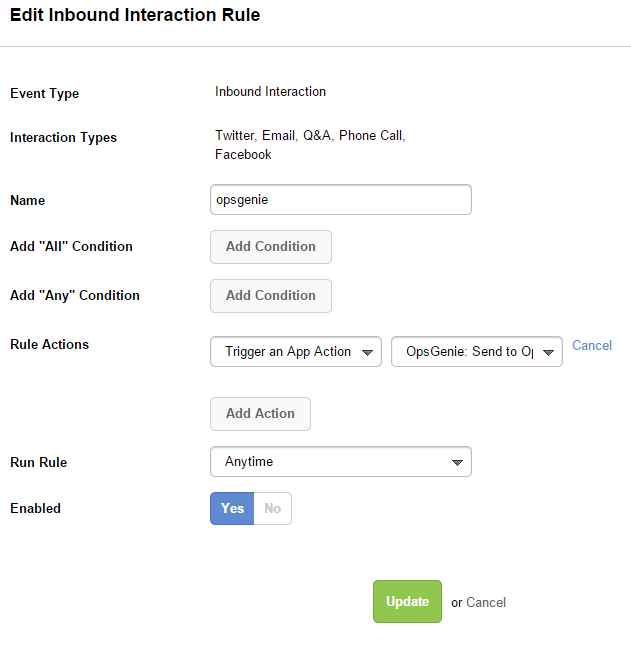Click the Name input containing opsgenie
This screenshot has height=645, width=631.
(340, 199)
